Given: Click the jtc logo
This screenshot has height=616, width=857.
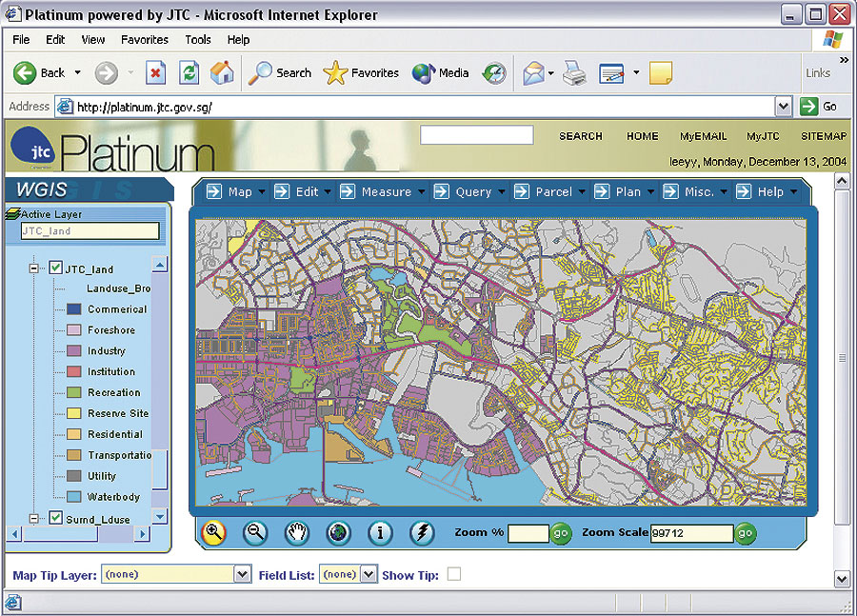Looking at the screenshot, I should (33, 147).
